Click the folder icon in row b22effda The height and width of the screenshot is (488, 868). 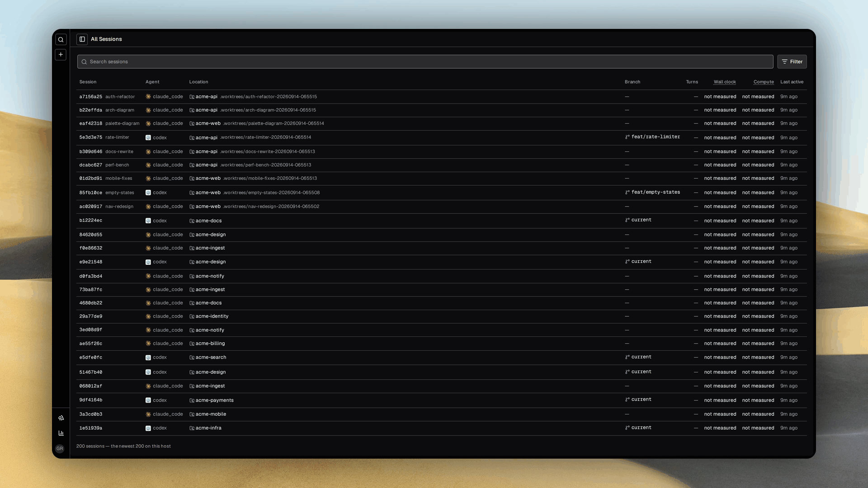[192, 110]
